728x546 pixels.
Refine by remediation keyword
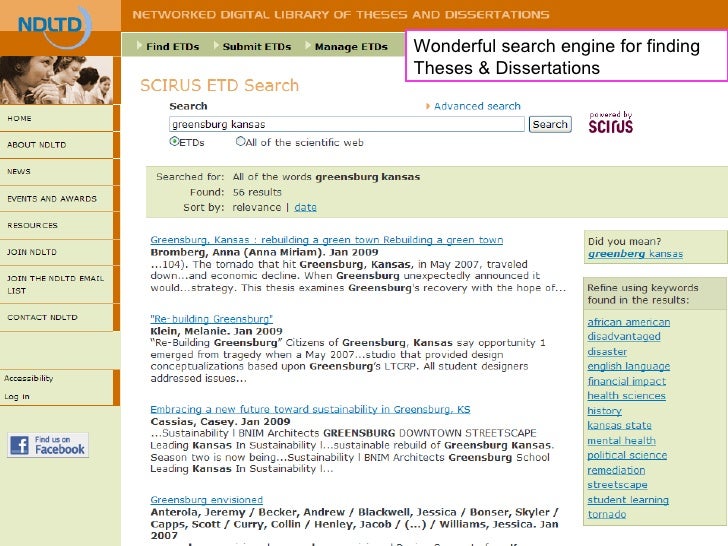(616, 470)
